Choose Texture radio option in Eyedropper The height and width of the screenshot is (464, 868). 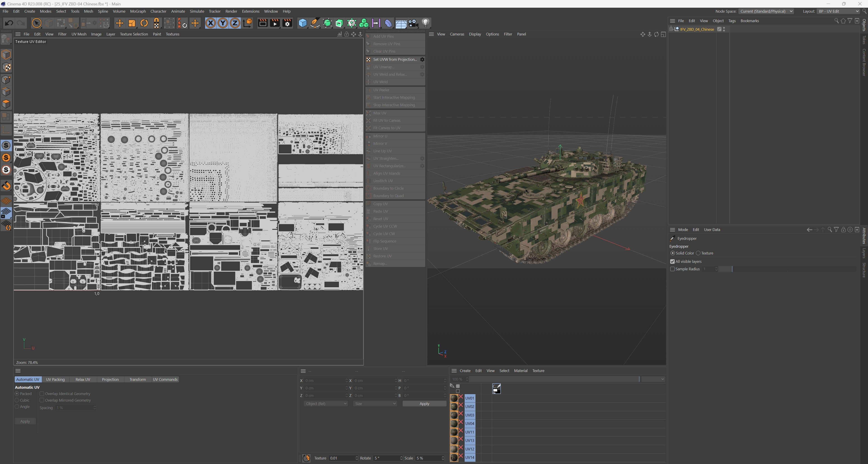(x=698, y=253)
